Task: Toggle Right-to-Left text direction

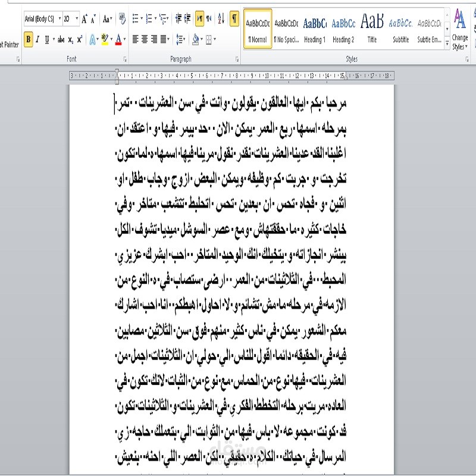Action: [x=209, y=19]
